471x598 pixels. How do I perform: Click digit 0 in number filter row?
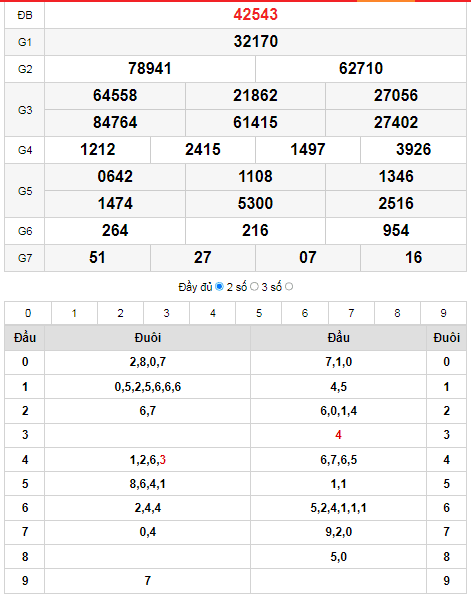pos(28,313)
